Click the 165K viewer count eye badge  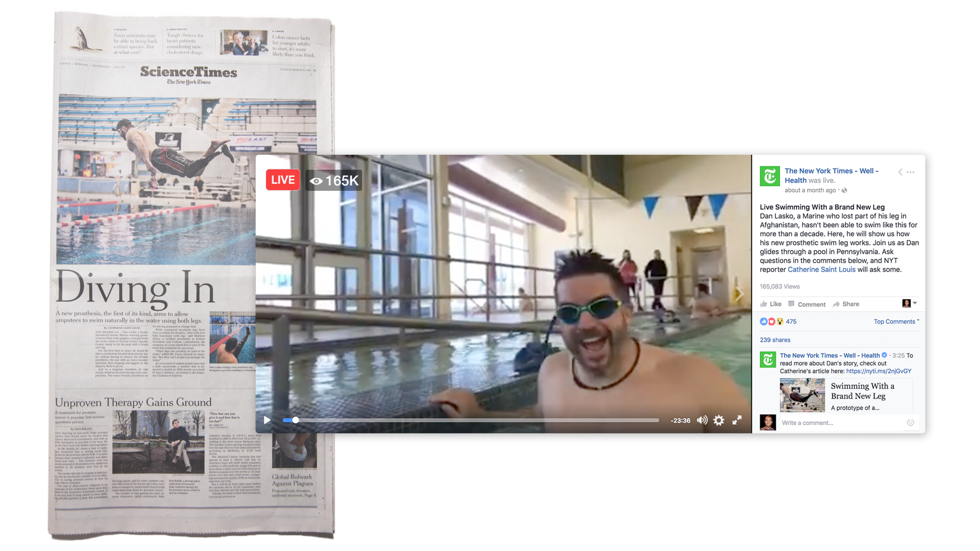[x=334, y=181]
